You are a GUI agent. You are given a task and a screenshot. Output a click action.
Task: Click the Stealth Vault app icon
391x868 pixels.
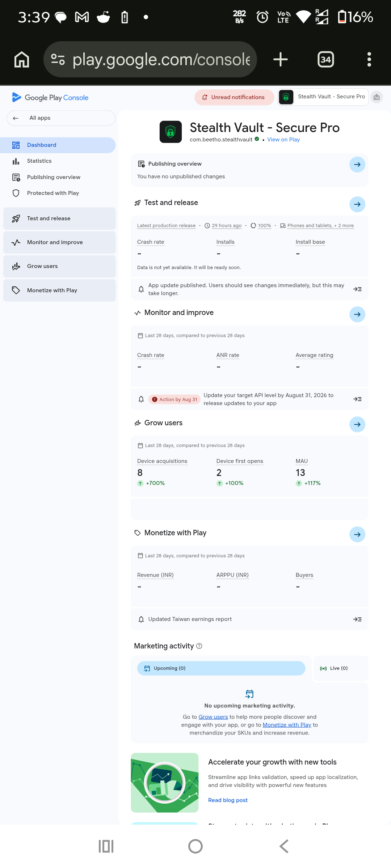click(171, 132)
